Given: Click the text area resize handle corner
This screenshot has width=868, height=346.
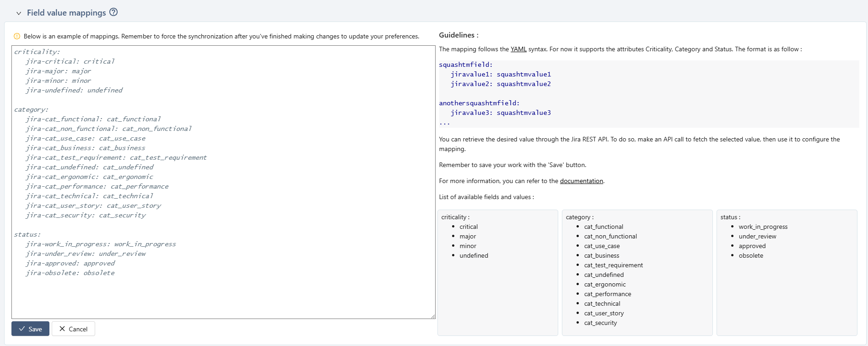Looking at the screenshot, I should tap(432, 316).
